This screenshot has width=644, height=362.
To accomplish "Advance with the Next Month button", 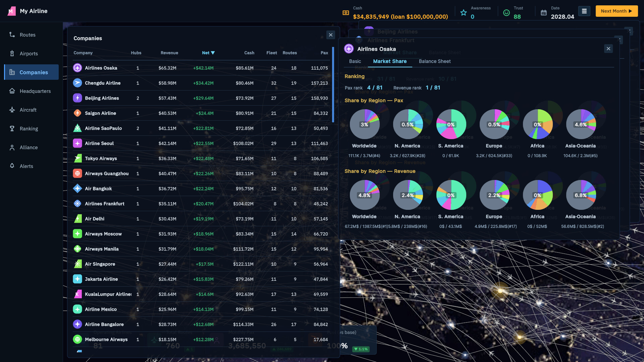I will coord(616,11).
